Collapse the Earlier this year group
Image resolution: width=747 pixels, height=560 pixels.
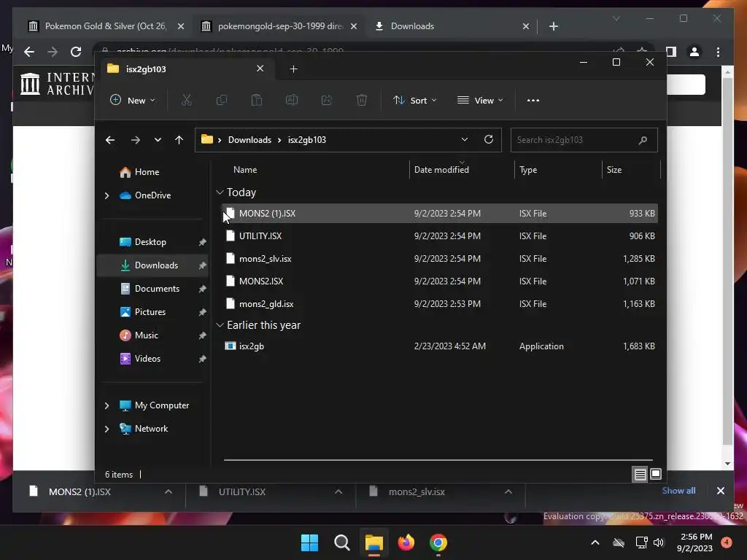coord(220,325)
